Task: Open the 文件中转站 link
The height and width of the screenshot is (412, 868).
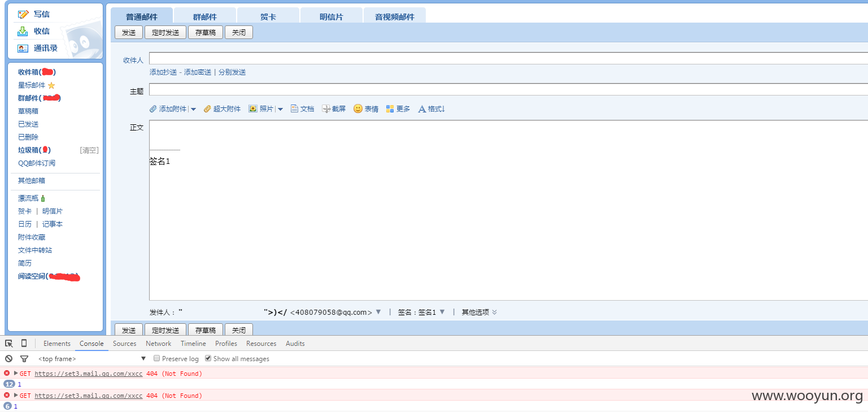Action: [35, 250]
